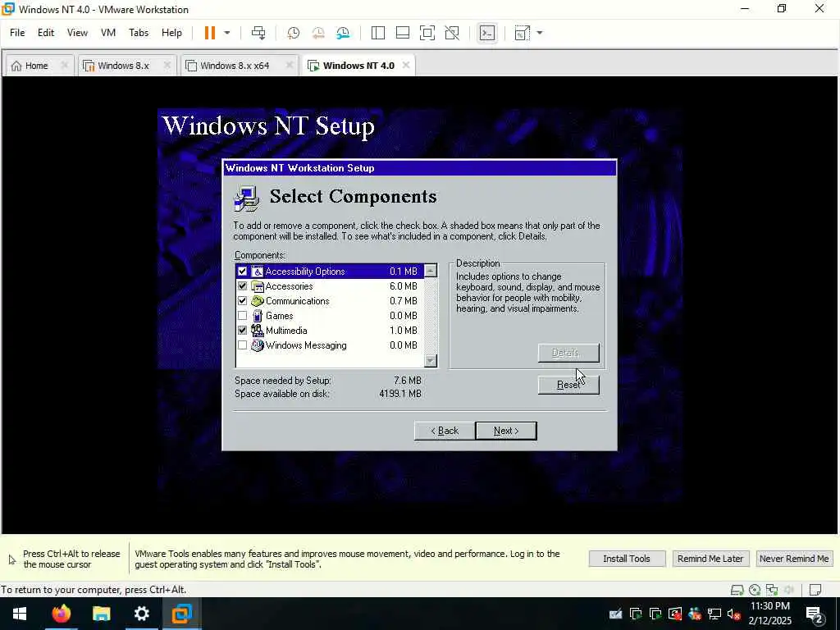Click the Accessibility Options component icon
840x630 pixels.
click(x=258, y=272)
